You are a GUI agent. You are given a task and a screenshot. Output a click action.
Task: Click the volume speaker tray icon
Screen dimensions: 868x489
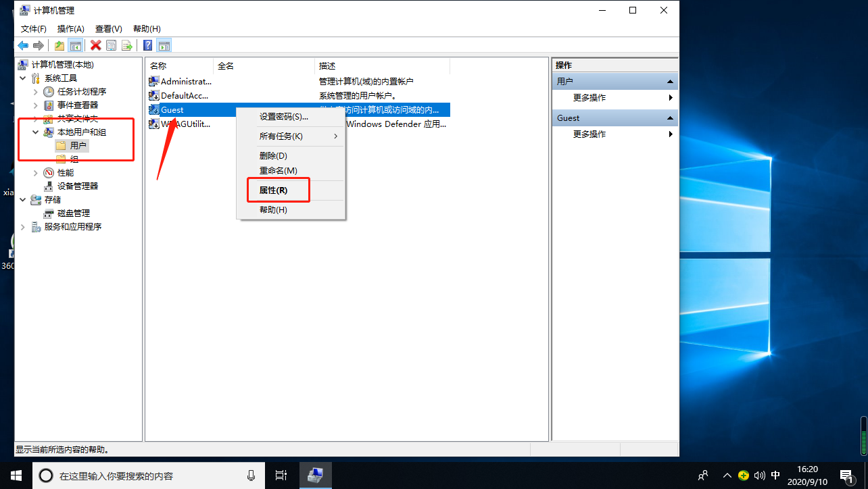(x=759, y=475)
